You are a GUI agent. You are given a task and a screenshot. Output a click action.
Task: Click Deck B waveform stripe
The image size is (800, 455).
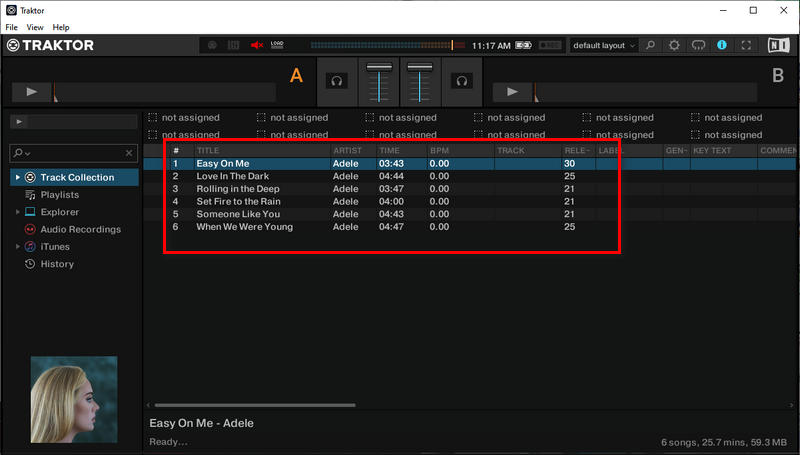coord(645,92)
